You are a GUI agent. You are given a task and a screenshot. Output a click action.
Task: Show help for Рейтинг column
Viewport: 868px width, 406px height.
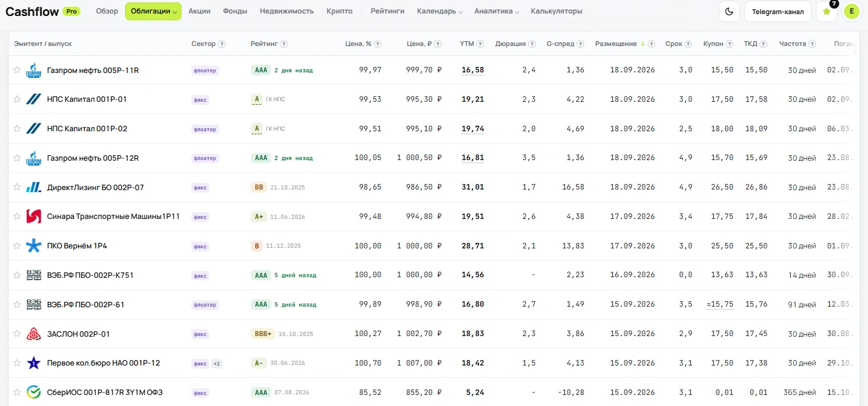click(x=284, y=44)
